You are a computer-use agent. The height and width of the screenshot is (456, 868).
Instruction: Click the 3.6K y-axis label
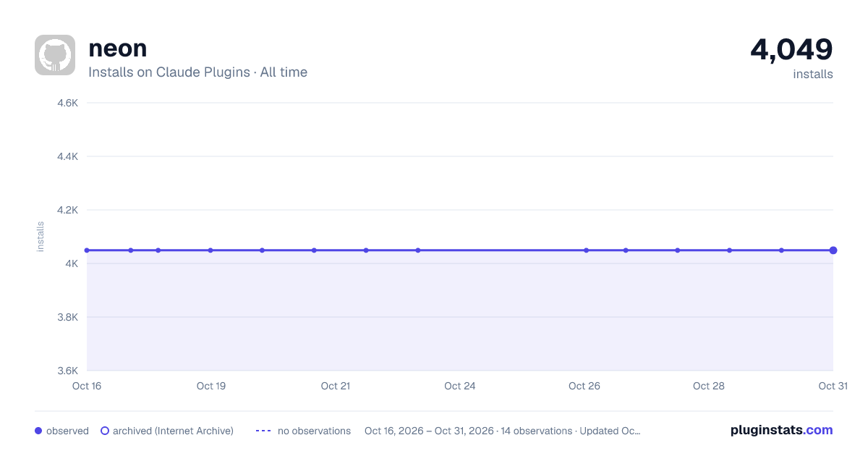(67, 371)
